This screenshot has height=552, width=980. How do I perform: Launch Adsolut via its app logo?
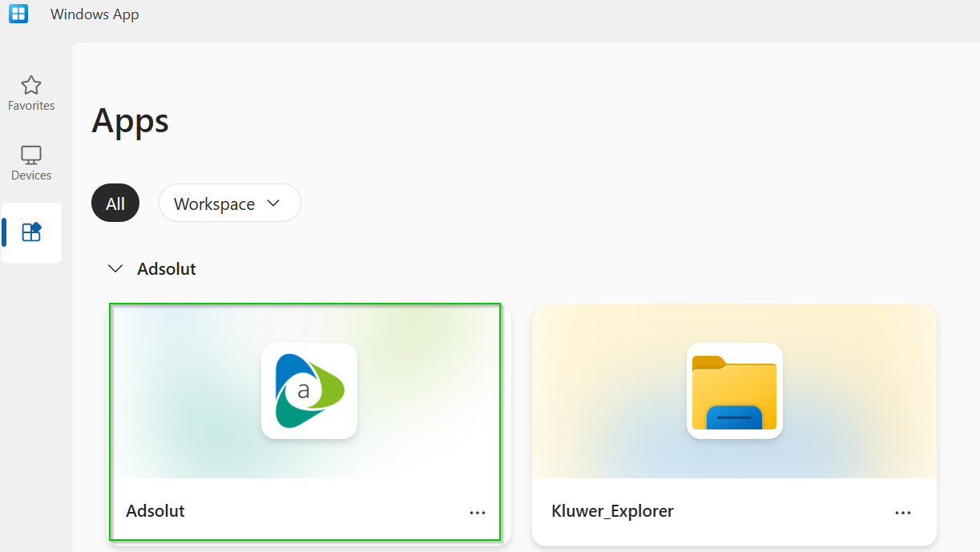click(309, 391)
